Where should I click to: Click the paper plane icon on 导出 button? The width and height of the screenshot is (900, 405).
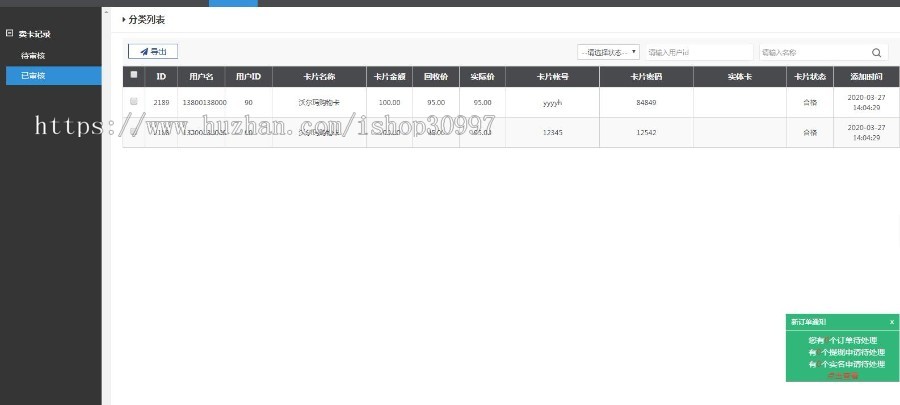coord(144,52)
